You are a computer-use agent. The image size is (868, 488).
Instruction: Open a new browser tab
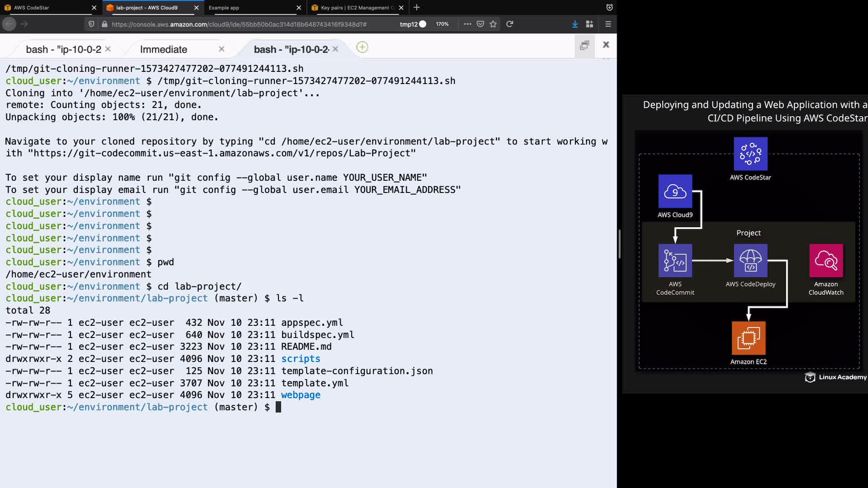tap(416, 8)
